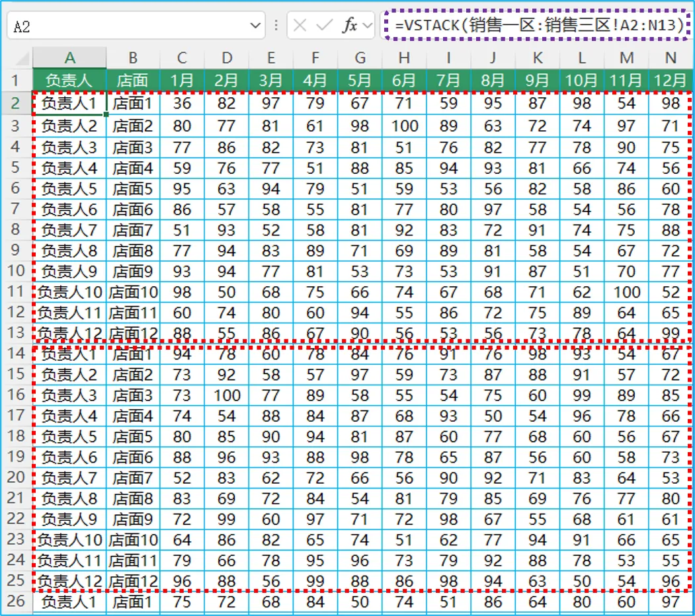This screenshot has height=616, width=695.
Task: Select cell A2 containing 负责人1
Action: coord(69,103)
